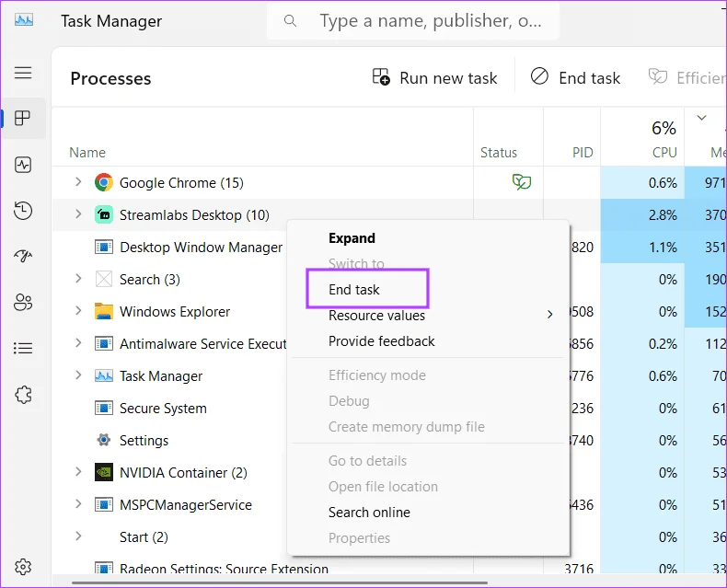Image resolution: width=727 pixels, height=588 pixels.
Task: Open the Services puzzle icon in sidebar
Action: pyautogui.click(x=23, y=395)
